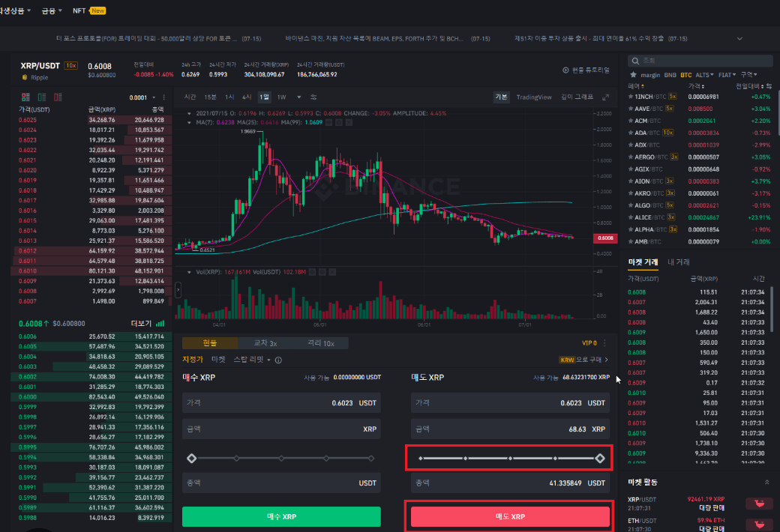Click the swap icon next to 전일대비 column
The height and width of the screenshot is (532, 780).
(x=769, y=86)
